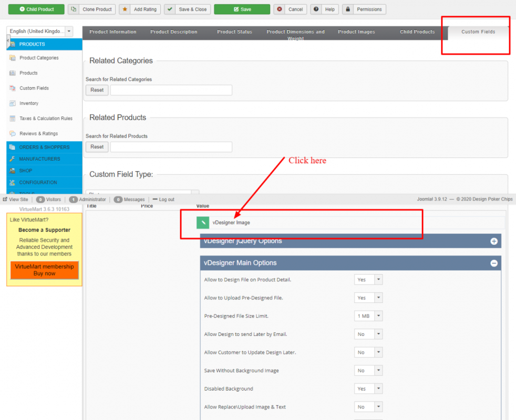Screen dimensions: 516x420
Task: Click the Log out link
Action: (x=163, y=199)
